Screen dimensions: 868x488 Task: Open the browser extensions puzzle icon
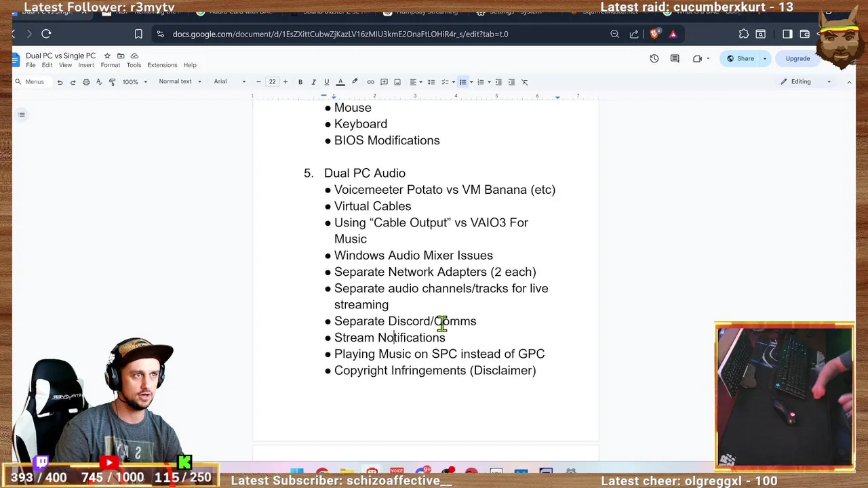tap(744, 34)
